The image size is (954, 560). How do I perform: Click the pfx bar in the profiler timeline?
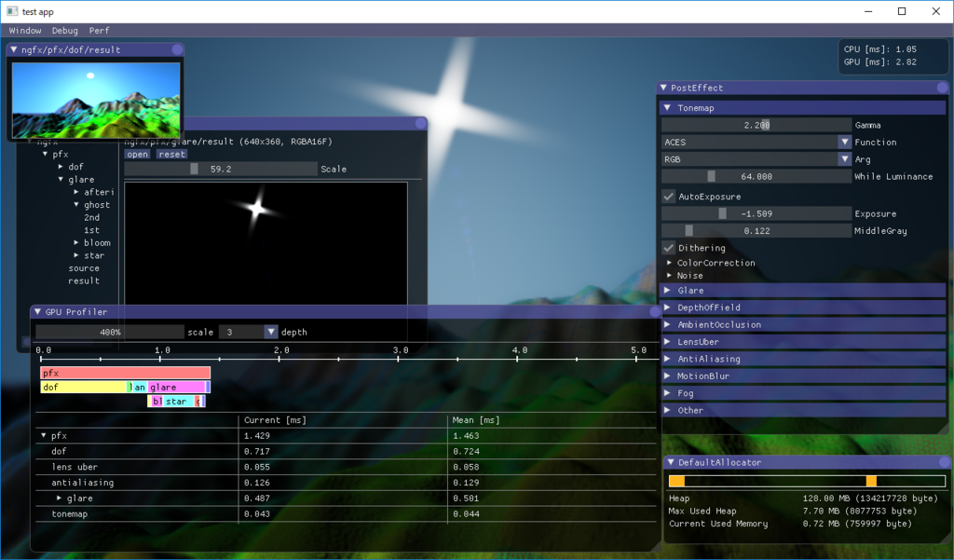coord(126,373)
